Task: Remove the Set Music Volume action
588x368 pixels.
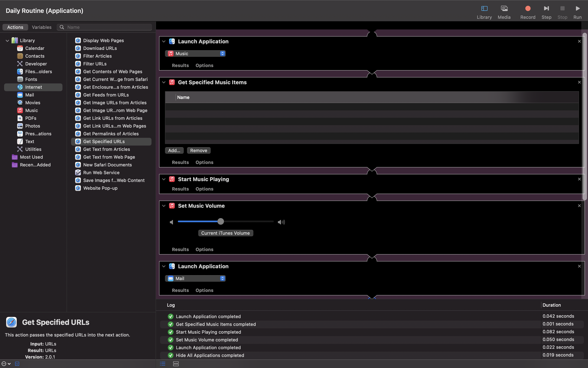Action: pos(579,206)
